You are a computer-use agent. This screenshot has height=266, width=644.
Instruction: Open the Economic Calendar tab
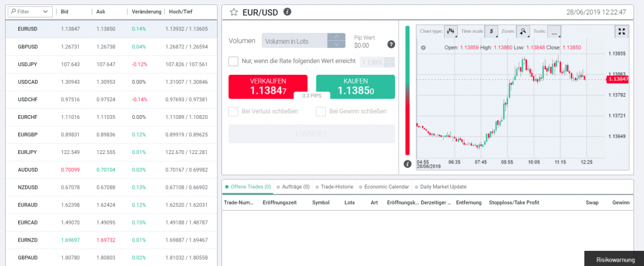(384, 187)
